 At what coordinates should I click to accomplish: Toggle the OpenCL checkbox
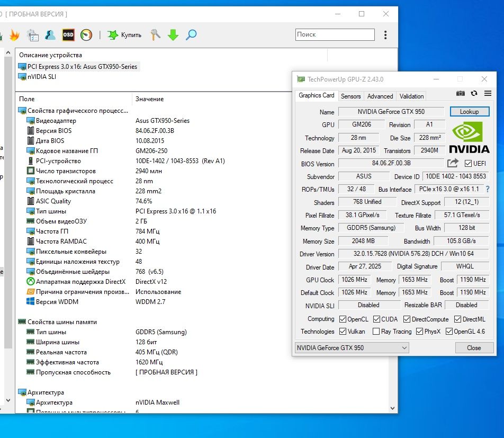(343, 319)
